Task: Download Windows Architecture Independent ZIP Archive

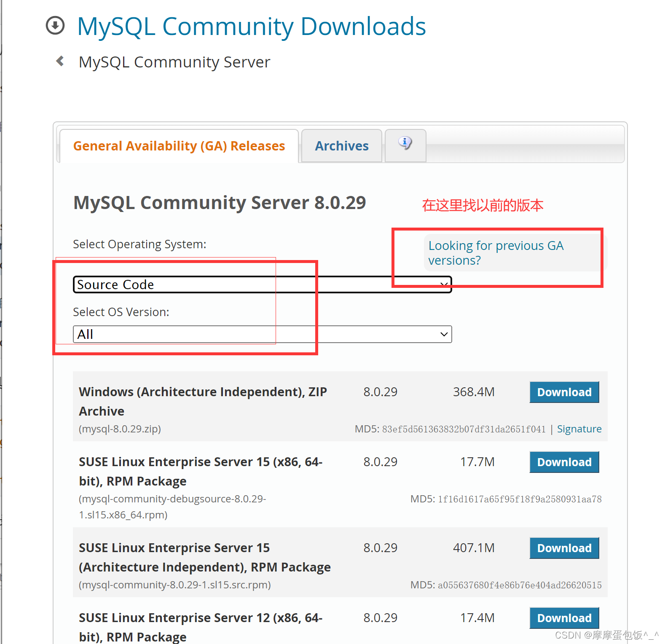Action: point(564,392)
